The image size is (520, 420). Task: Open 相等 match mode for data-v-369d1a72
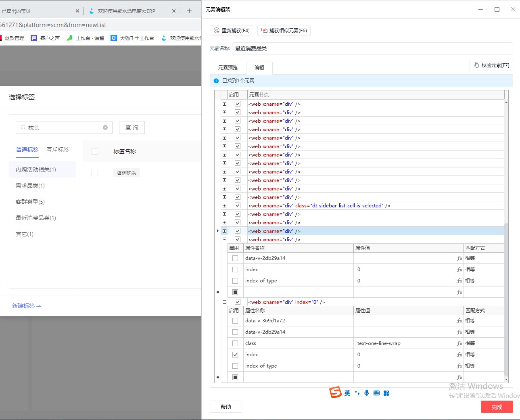coord(484,321)
